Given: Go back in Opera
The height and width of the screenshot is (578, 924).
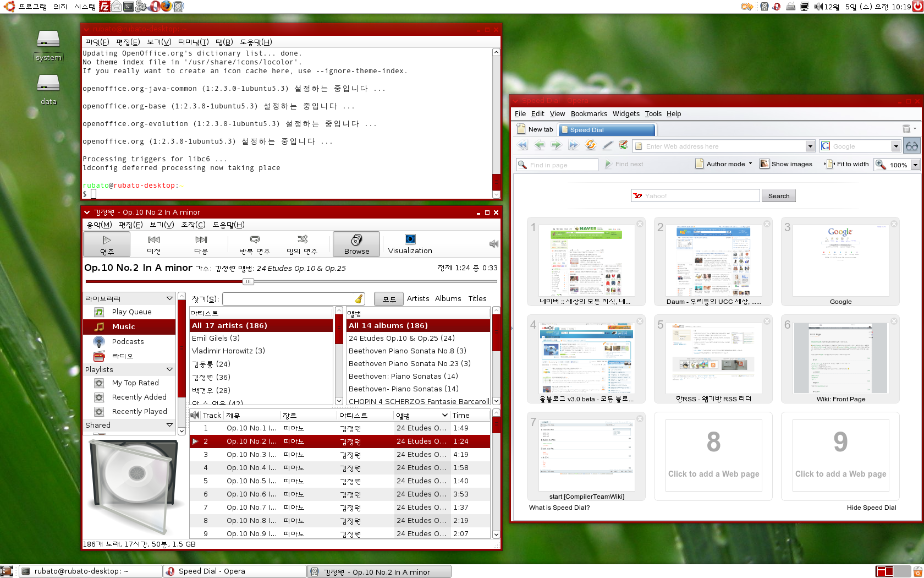Looking at the screenshot, I should pos(540,145).
